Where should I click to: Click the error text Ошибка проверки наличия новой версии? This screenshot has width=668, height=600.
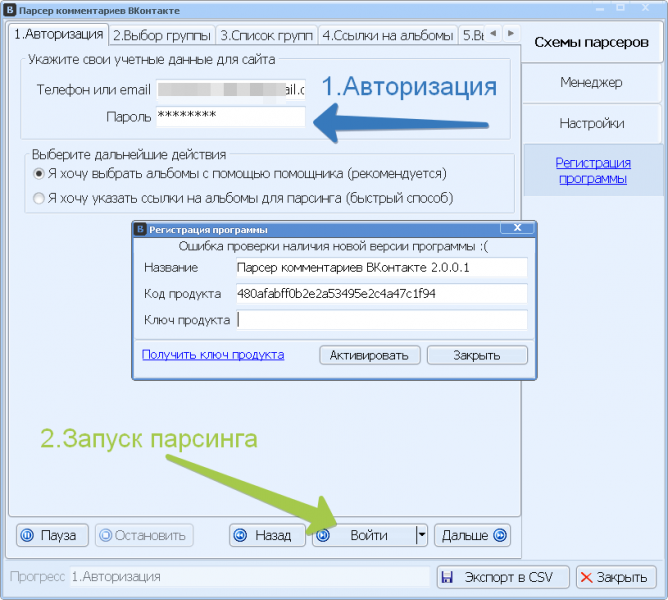(333, 246)
